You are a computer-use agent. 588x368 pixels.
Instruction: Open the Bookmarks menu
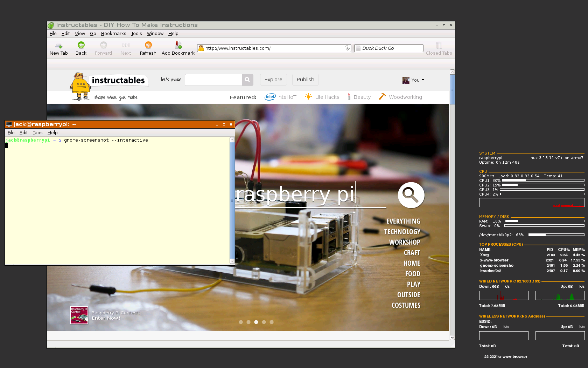click(113, 34)
